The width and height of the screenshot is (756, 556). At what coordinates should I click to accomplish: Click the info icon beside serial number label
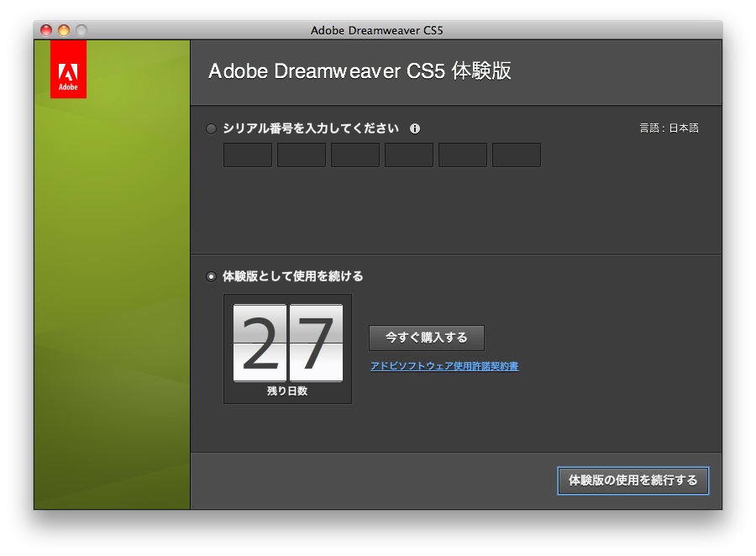pos(415,129)
